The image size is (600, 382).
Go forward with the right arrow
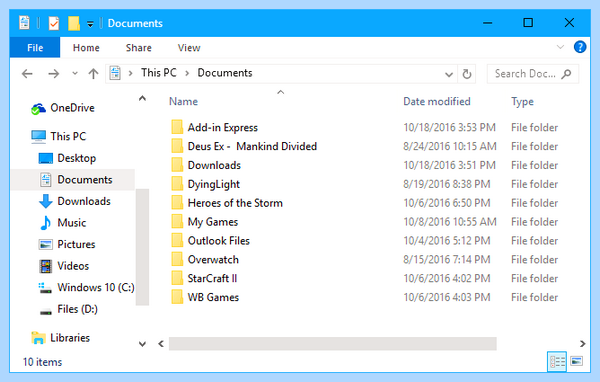pos(54,73)
